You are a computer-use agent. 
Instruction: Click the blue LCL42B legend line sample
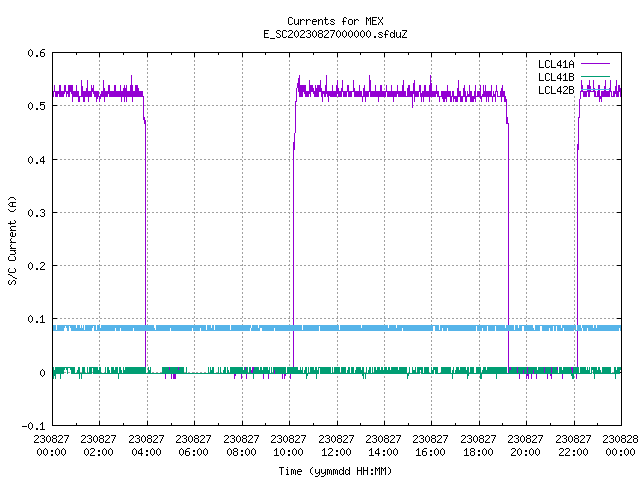click(595, 89)
